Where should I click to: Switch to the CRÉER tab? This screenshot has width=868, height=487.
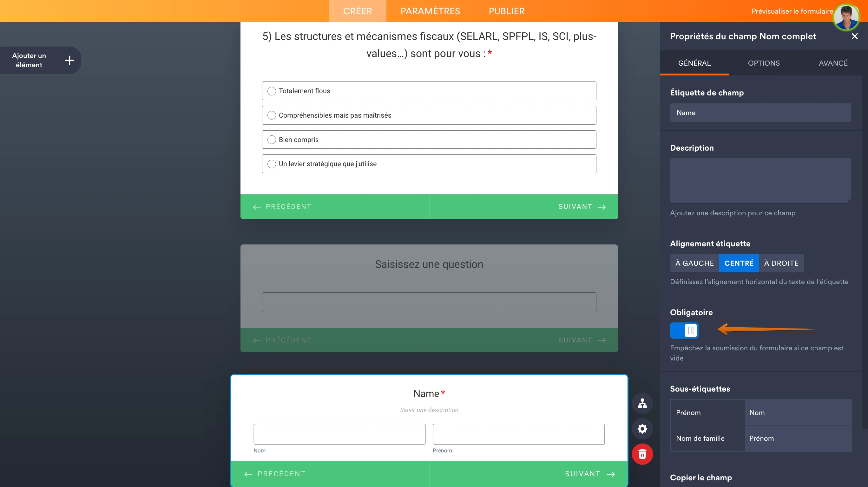[358, 11]
